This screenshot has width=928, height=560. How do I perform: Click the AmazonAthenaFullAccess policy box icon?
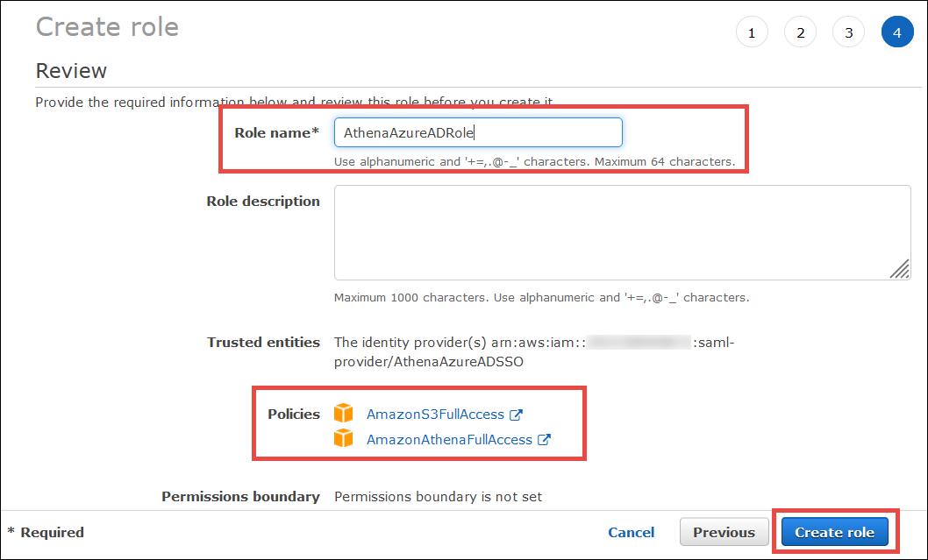click(x=343, y=439)
